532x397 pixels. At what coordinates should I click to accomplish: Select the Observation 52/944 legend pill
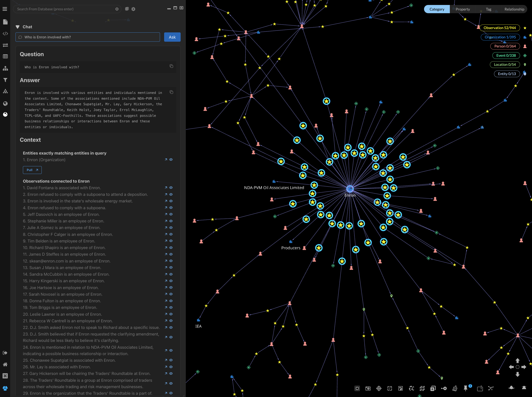500,28
